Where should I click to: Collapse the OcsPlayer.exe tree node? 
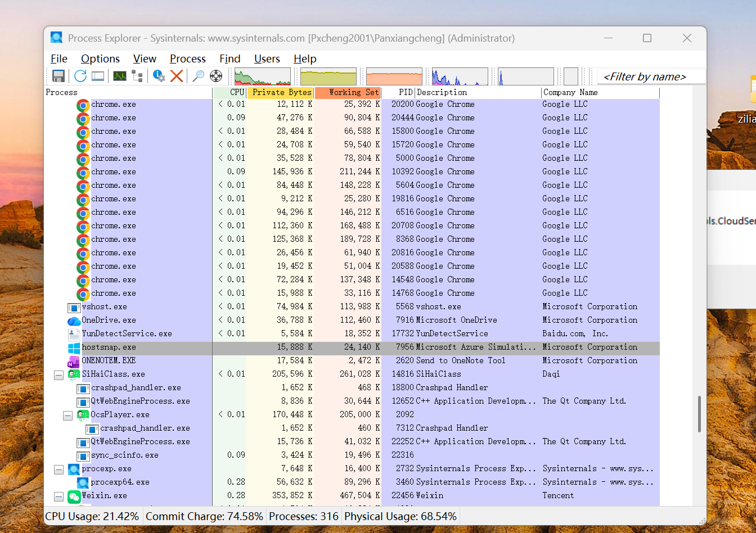(x=67, y=415)
